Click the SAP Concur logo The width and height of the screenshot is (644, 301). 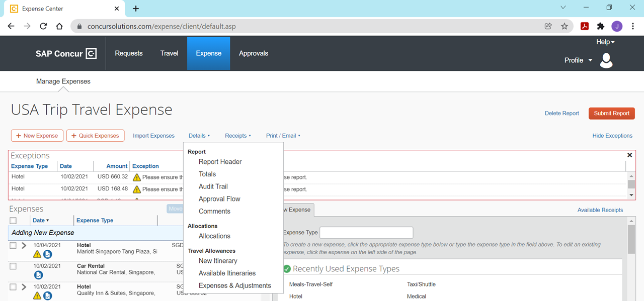tap(66, 54)
